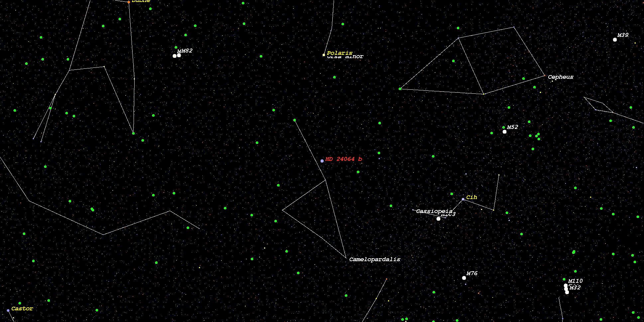Click the Cepheus constellation label
Viewport: 644px width, 322px height.
coord(561,77)
